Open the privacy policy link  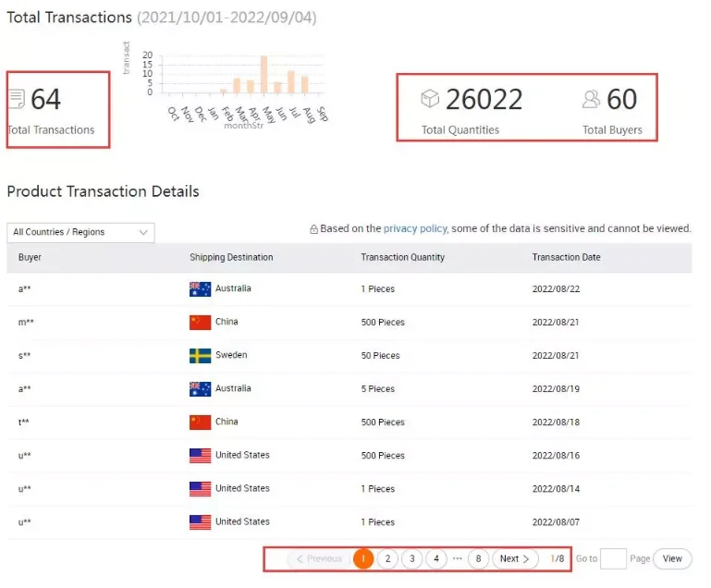(x=415, y=228)
